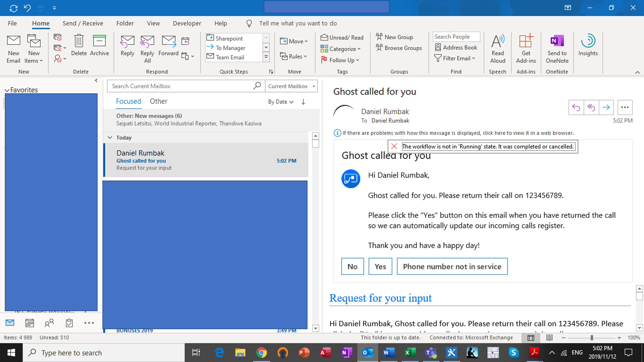Open the Move dropdown
The image size is (644, 362).
coord(294,41)
